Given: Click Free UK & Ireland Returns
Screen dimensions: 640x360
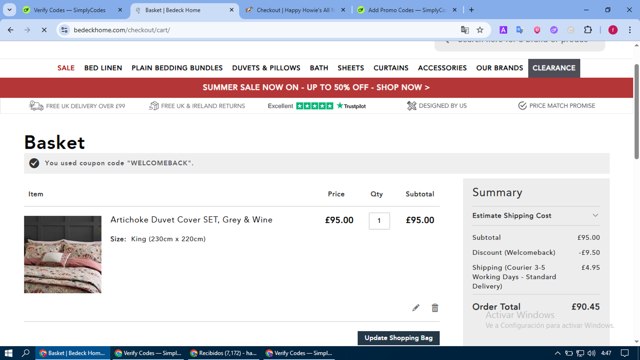Looking at the screenshot, I should coord(197,106).
